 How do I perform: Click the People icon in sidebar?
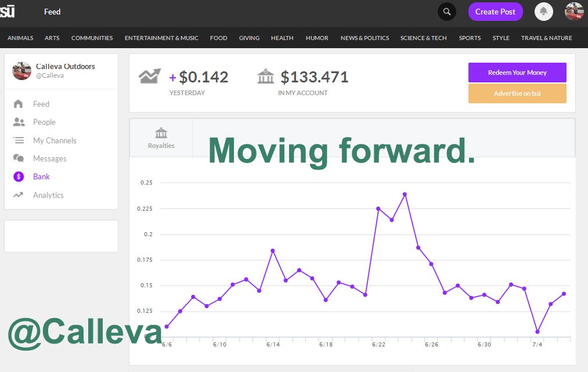(x=19, y=122)
